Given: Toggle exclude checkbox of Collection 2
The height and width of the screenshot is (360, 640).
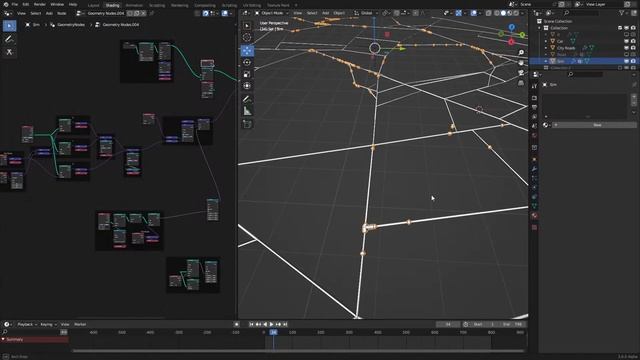Looking at the screenshot, I should [620, 68].
